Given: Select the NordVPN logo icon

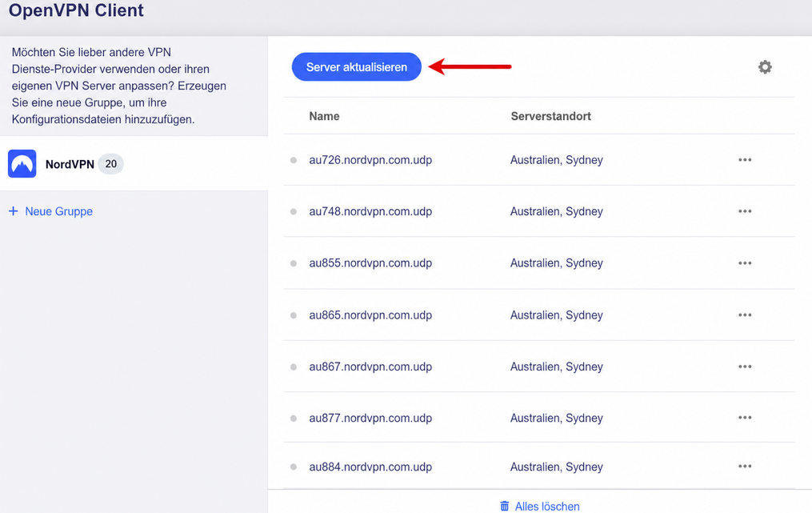Looking at the screenshot, I should 22,164.
